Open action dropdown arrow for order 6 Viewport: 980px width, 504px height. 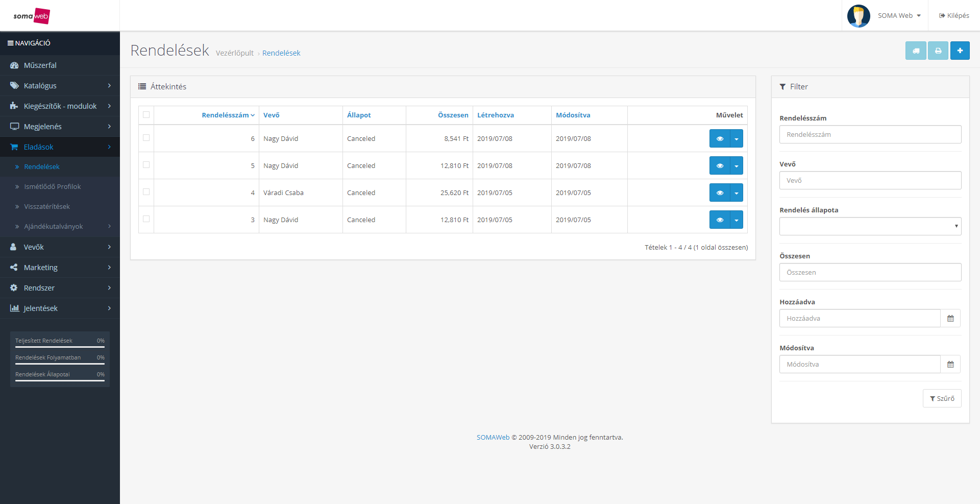point(737,138)
